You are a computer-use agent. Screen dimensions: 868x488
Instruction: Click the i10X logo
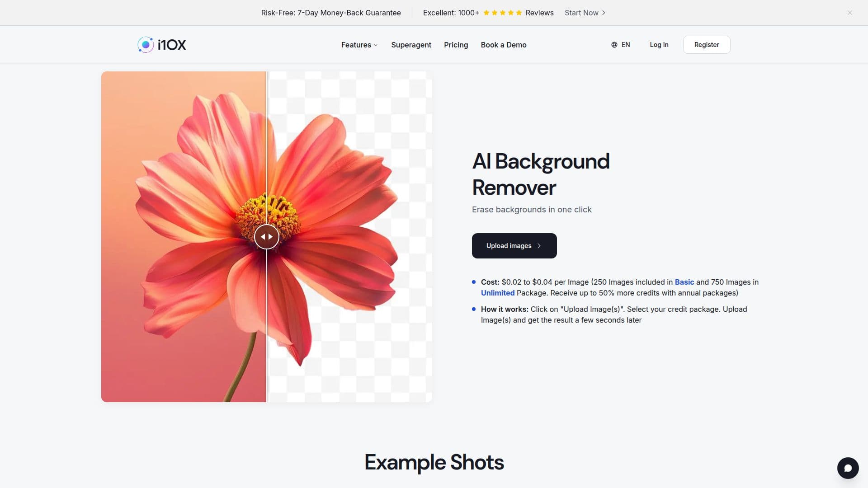click(x=162, y=45)
